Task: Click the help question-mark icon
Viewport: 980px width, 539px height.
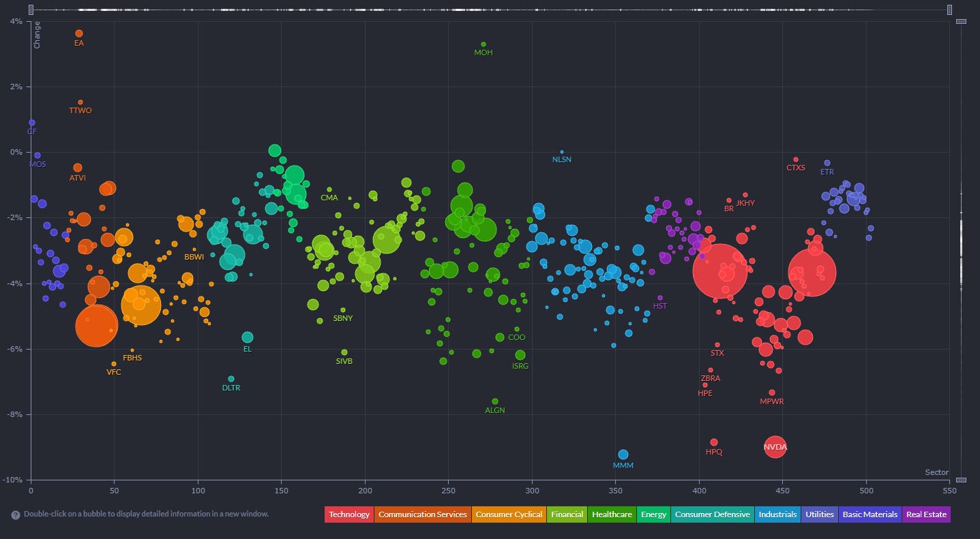Action: tap(15, 514)
